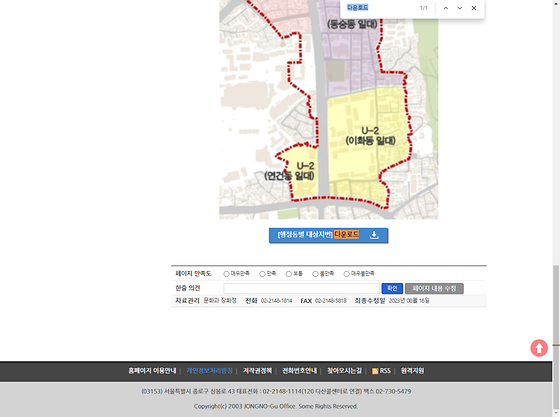Viewport: 560px width, 417px height.
Task: Click the phone number 02-2148-1814
Action: pos(276,301)
